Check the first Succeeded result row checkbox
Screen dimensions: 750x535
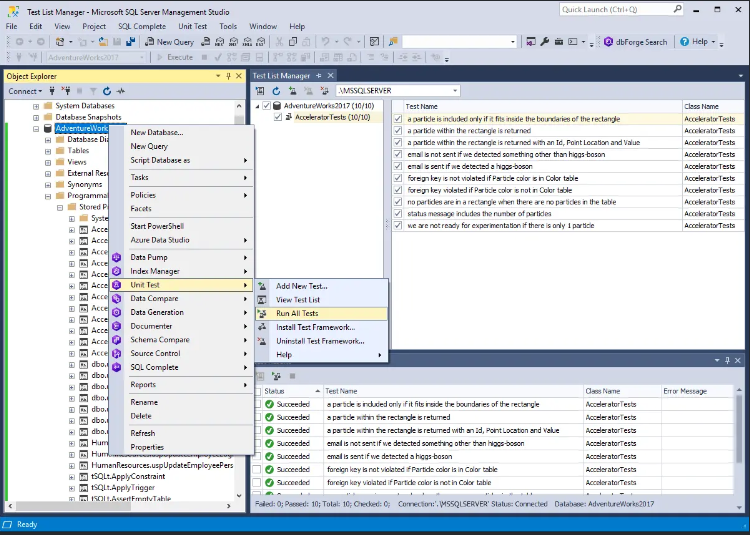click(x=257, y=404)
